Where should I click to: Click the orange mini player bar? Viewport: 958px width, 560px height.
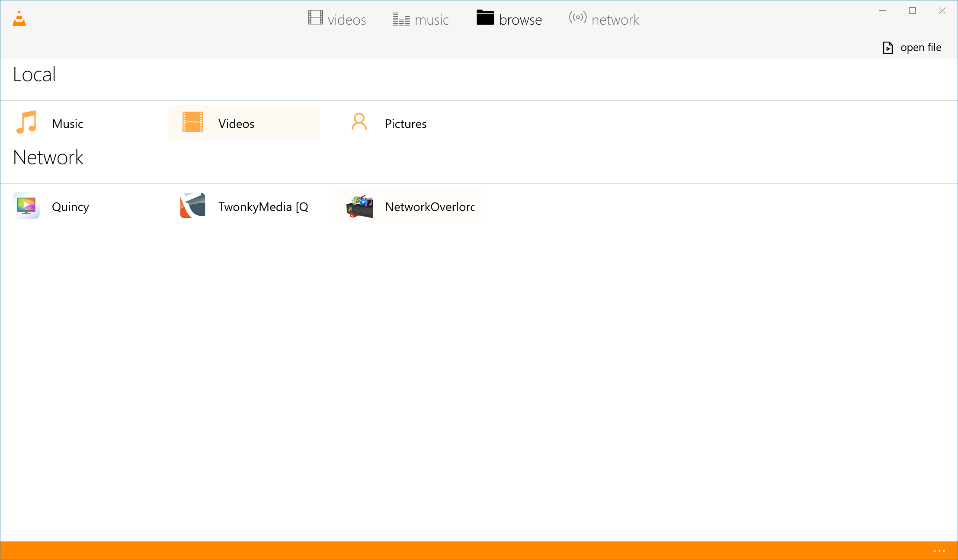click(x=476, y=550)
